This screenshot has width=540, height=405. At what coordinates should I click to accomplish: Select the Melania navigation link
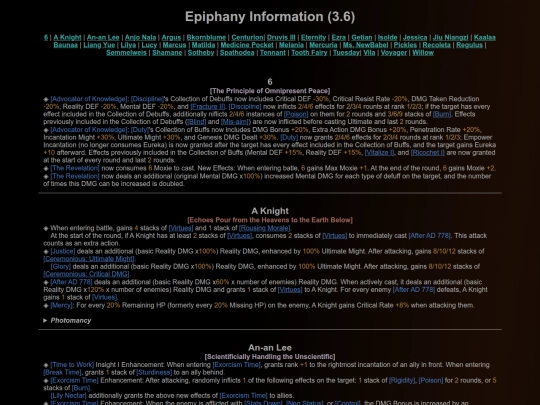[291, 45]
